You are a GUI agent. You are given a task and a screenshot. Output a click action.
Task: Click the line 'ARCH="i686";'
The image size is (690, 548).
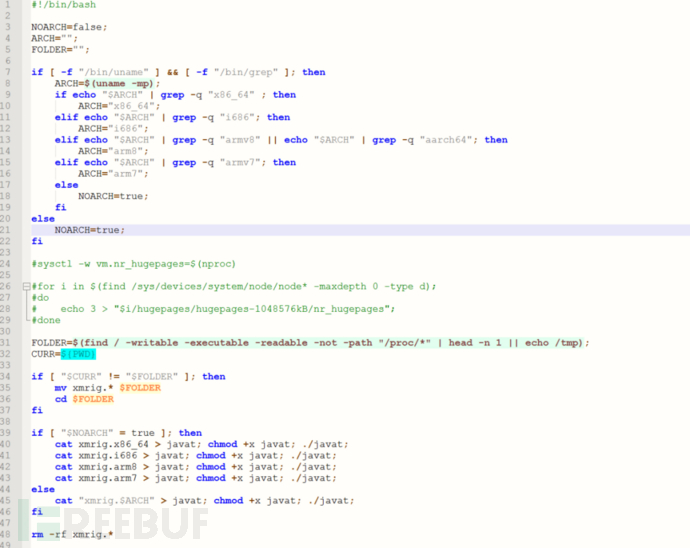pos(113,129)
